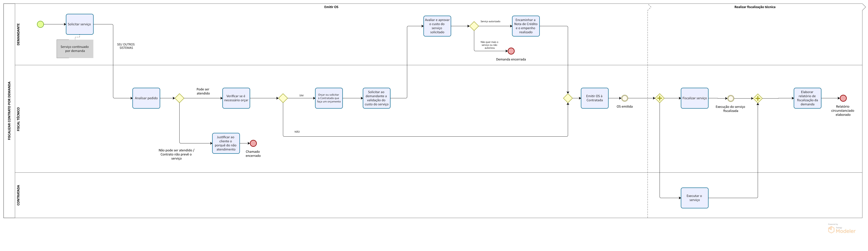Click the Solicitar serviço task box

pos(80,24)
